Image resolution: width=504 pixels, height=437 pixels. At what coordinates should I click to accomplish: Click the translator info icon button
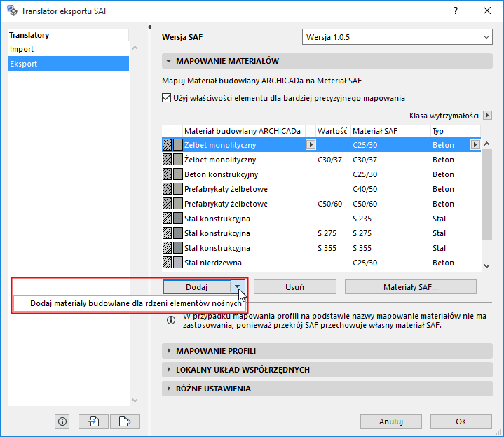point(62,422)
